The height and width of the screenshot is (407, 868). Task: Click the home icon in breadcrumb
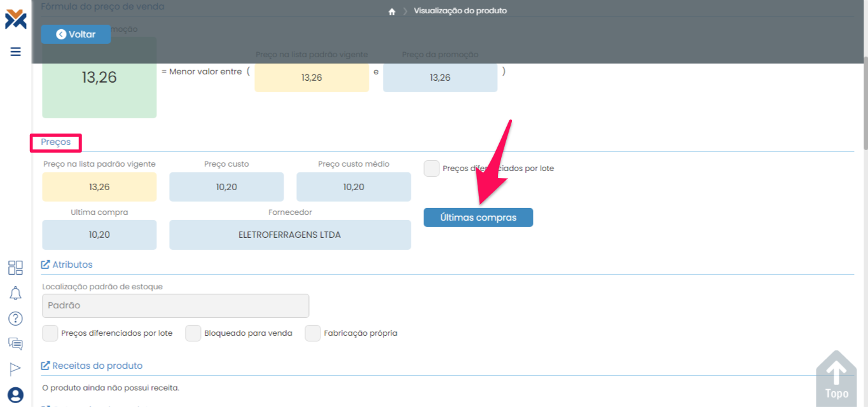point(392,11)
